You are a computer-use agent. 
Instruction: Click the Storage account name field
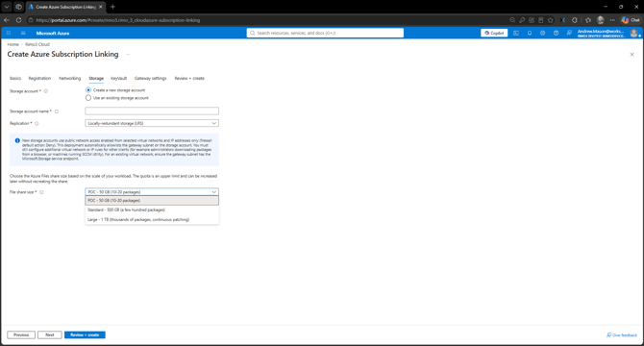point(152,111)
